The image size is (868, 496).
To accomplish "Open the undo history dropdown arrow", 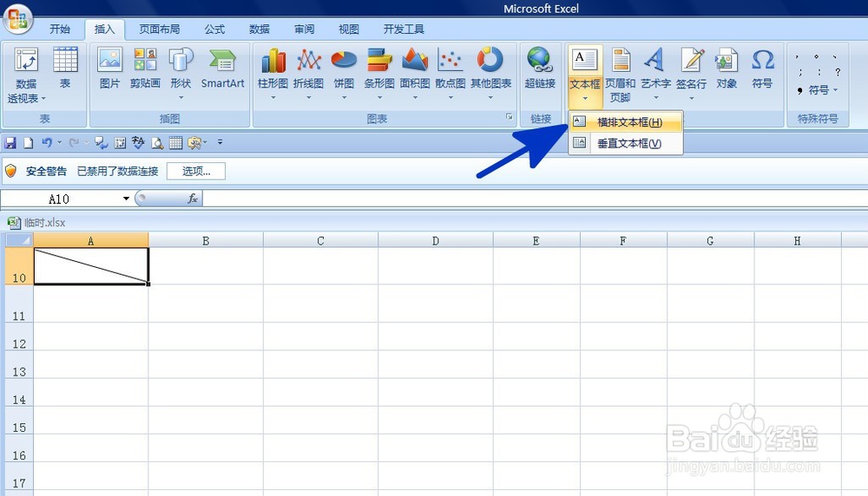I will click(x=59, y=143).
